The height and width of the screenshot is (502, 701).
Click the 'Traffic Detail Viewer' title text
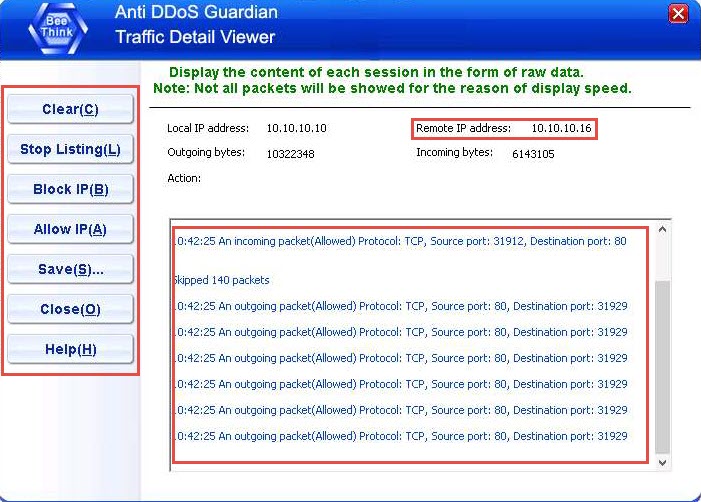195,37
